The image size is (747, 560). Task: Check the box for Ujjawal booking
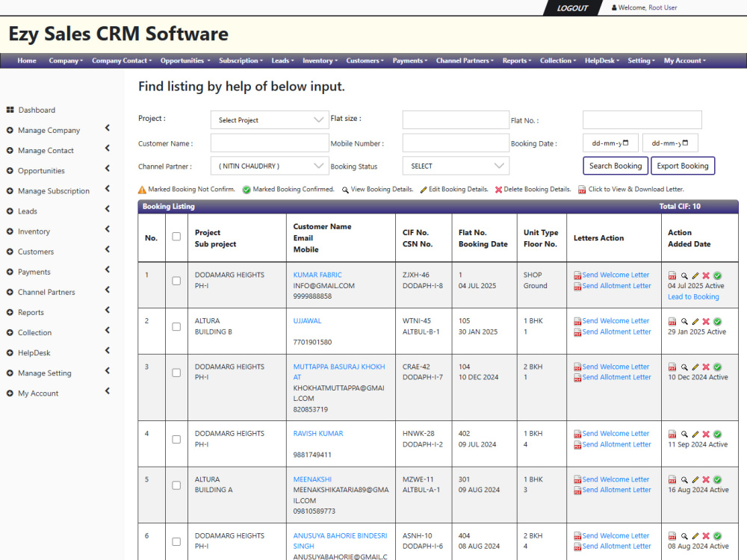coord(176,327)
